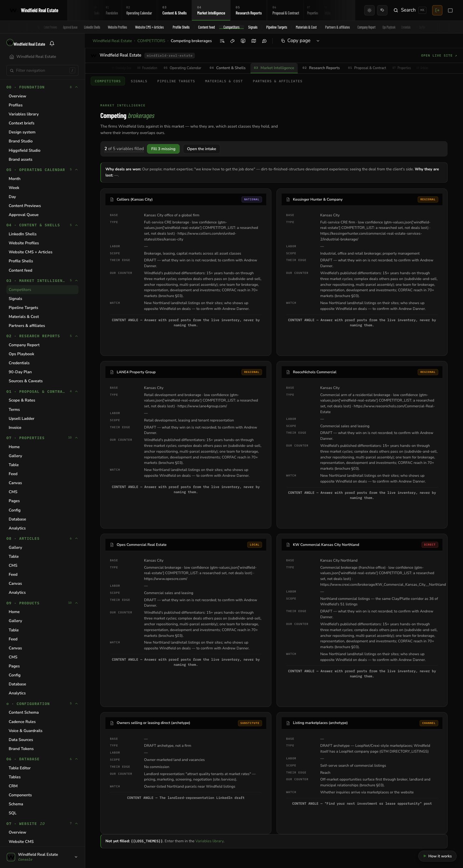Click the How it works button
463x868 pixels.
tap(437, 856)
